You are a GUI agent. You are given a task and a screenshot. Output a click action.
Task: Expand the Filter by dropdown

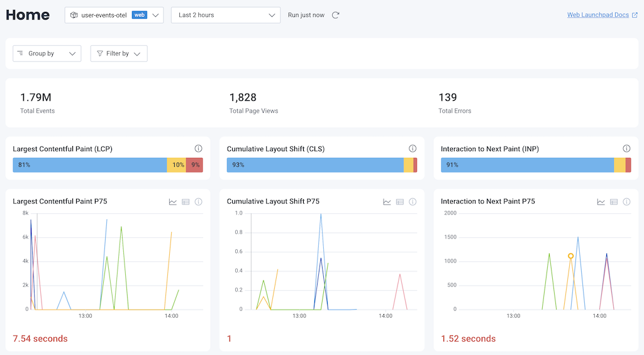point(119,54)
